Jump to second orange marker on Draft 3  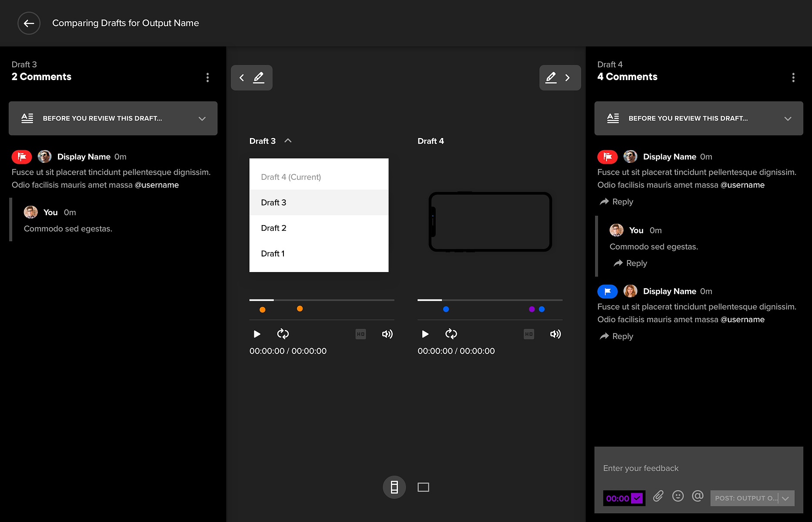coord(300,309)
